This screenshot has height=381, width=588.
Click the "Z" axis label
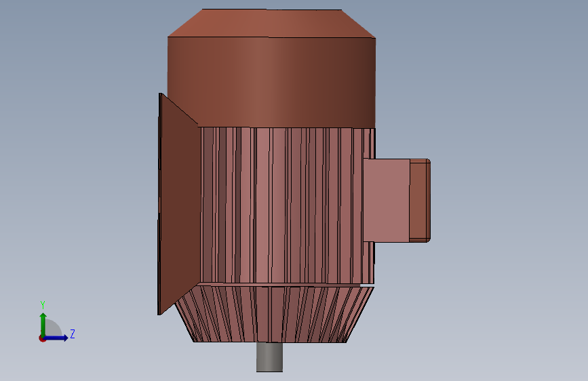73,334
